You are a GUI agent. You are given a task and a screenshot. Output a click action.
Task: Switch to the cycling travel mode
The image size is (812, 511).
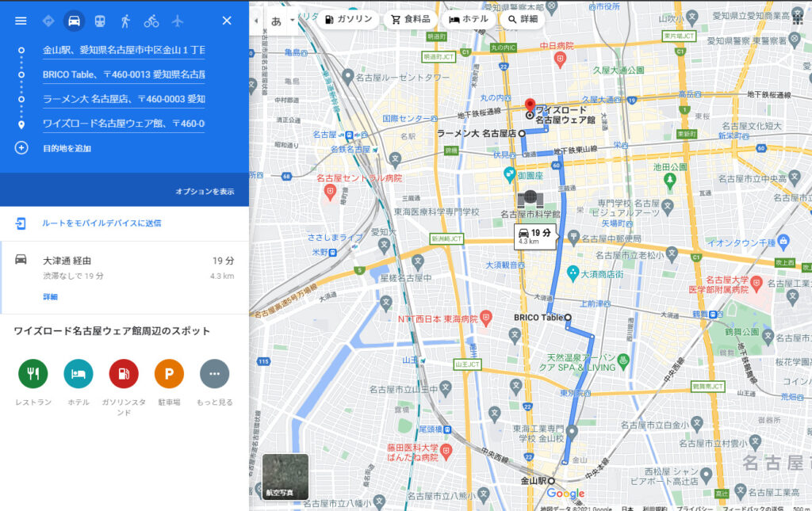click(x=151, y=21)
